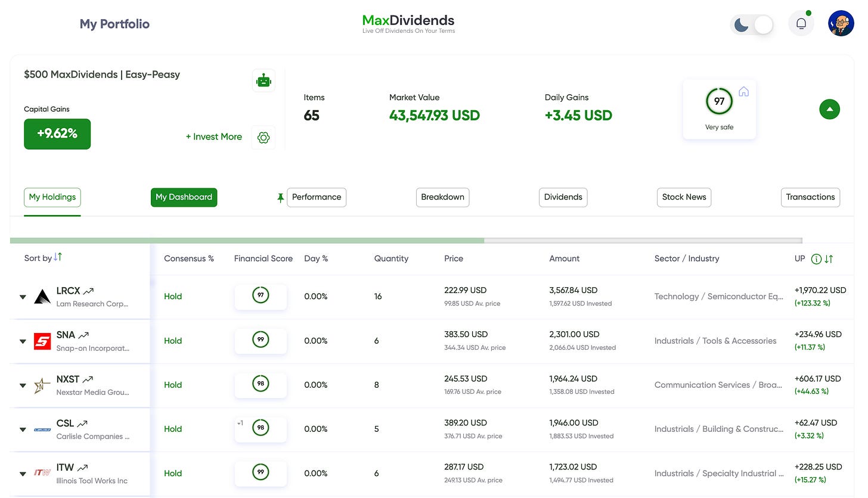Image resolution: width=868 pixels, height=498 pixels.
Task: Toggle dark mode switch
Action: pyautogui.click(x=752, y=25)
